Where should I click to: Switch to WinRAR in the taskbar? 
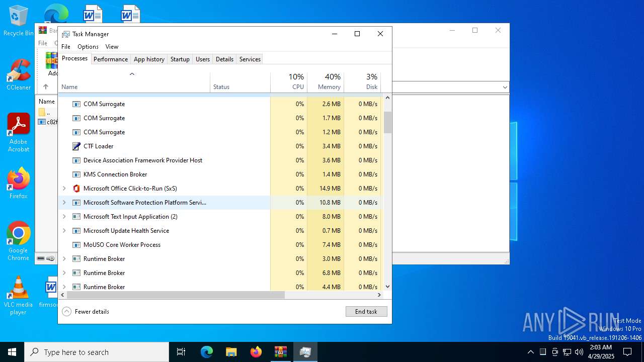tap(280, 352)
